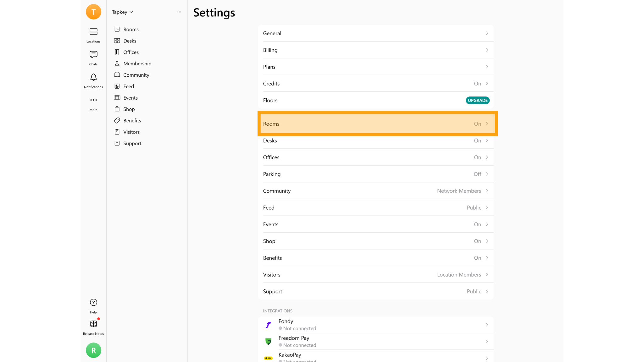Open Billing settings chevron
644x362 pixels.
pyautogui.click(x=487, y=50)
